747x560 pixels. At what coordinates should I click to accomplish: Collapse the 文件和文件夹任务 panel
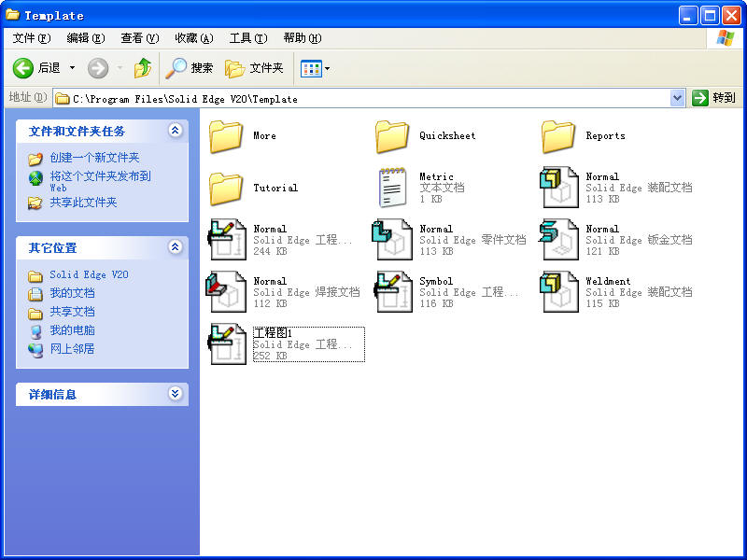click(x=175, y=131)
